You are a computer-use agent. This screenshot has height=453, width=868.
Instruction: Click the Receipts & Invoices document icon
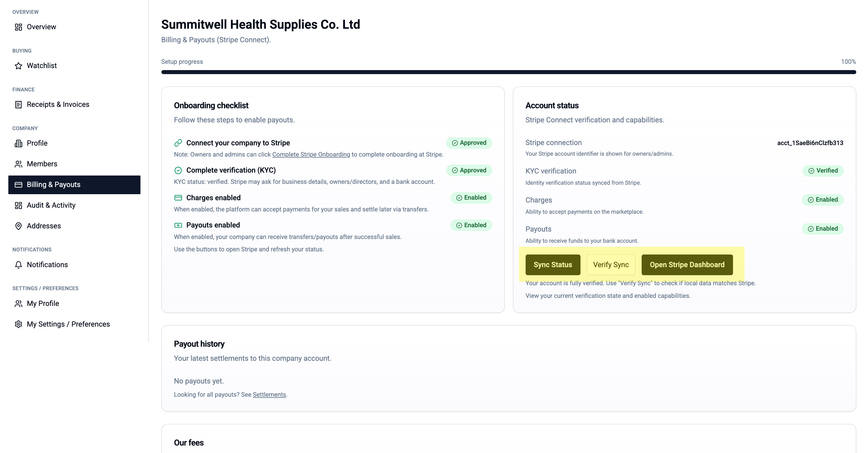[x=19, y=105]
